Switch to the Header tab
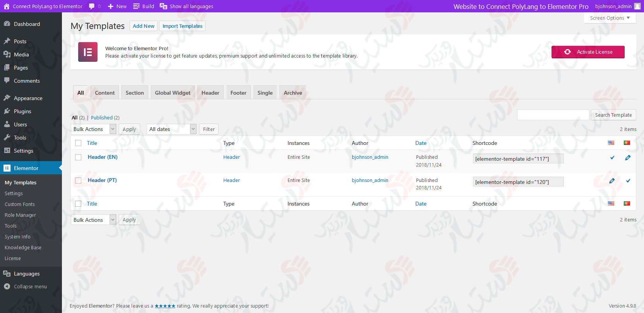Viewport: 644px width, 313px height. tap(210, 93)
